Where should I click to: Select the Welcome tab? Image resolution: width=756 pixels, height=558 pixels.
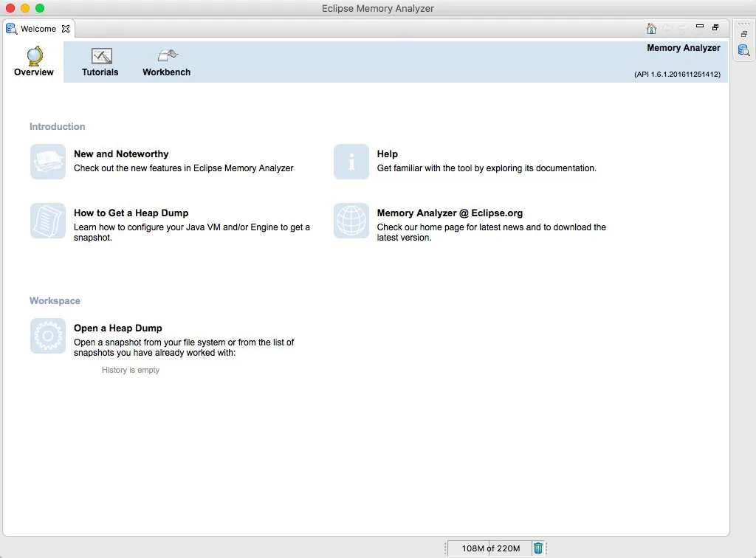click(x=38, y=29)
